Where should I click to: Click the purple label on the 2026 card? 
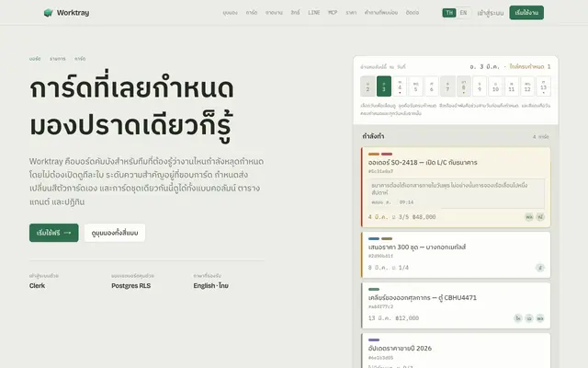374,339
